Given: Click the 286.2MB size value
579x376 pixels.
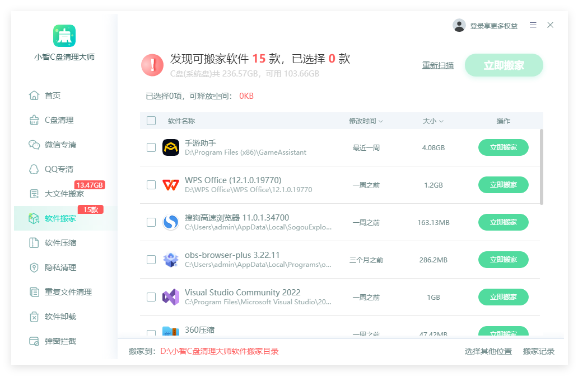Looking at the screenshot, I should pyautogui.click(x=434, y=260).
